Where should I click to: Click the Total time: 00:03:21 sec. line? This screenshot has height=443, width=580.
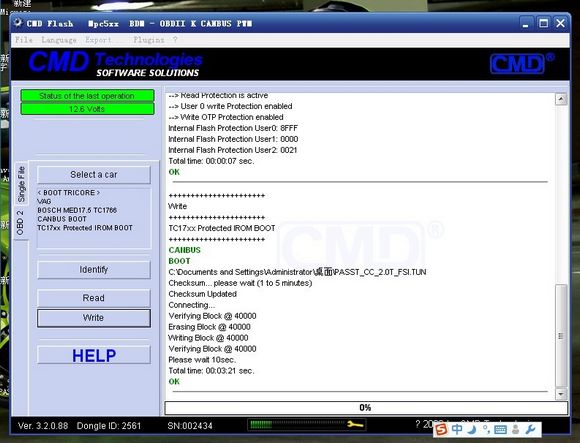[211, 371]
